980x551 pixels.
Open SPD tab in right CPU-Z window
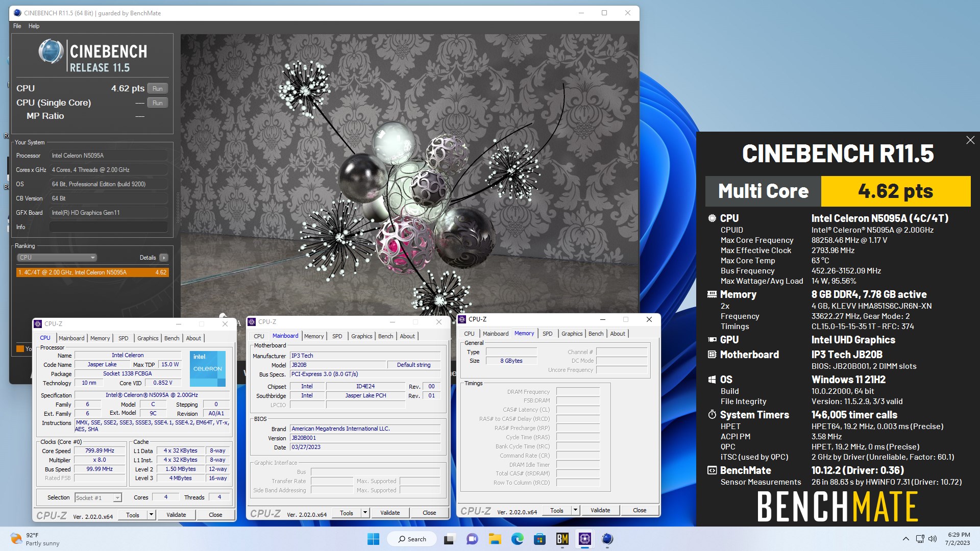coord(548,334)
